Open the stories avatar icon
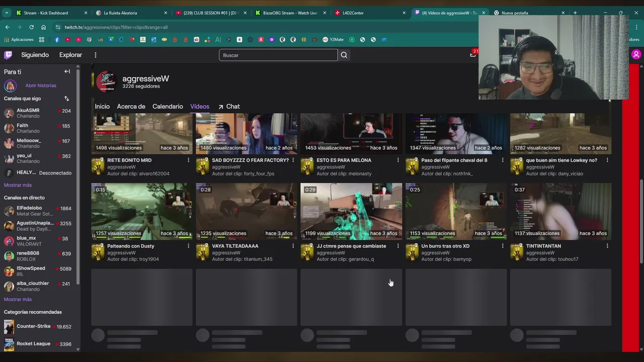The height and width of the screenshot is (362, 644). [10, 85]
